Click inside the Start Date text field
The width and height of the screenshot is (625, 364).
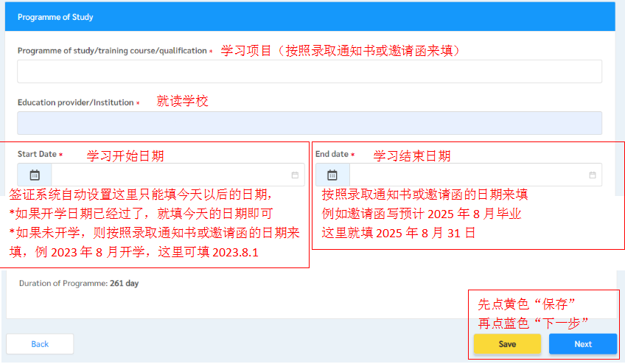pyautogui.click(x=170, y=175)
